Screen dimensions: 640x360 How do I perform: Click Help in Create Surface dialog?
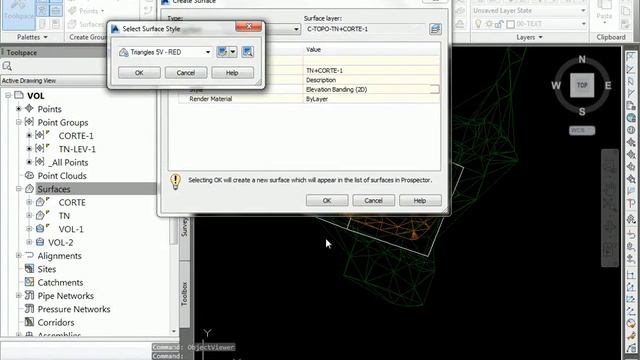420,200
